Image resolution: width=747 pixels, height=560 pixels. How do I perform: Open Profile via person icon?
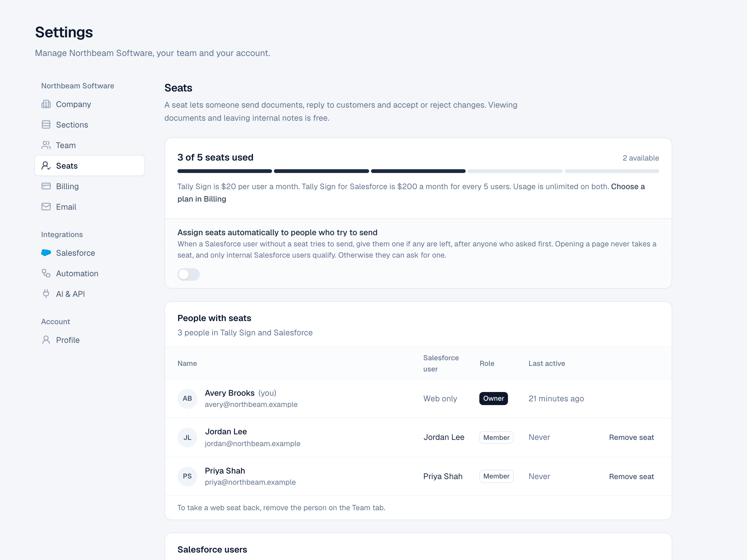46,340
